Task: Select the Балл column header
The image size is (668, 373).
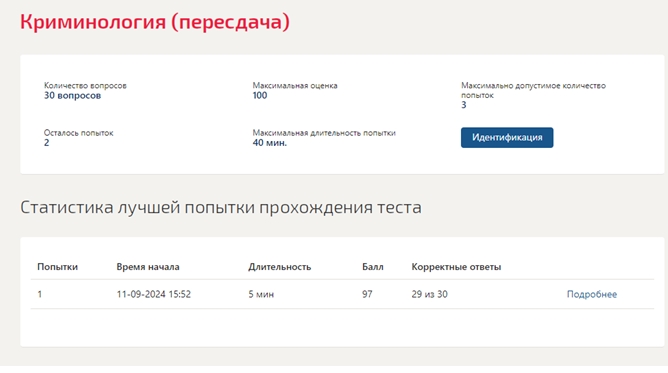Action: [373, 267]
